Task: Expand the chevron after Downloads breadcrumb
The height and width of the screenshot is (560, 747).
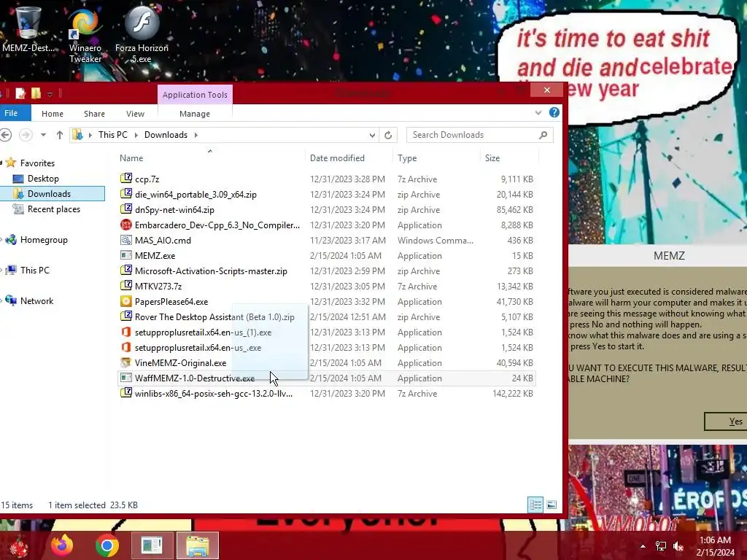Action: tap(196, 135)
